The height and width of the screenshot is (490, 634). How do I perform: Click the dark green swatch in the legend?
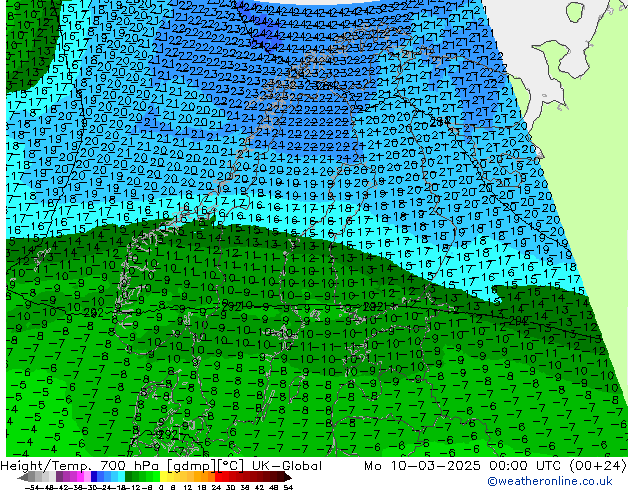pyautogui.click(x=129, y=477)
